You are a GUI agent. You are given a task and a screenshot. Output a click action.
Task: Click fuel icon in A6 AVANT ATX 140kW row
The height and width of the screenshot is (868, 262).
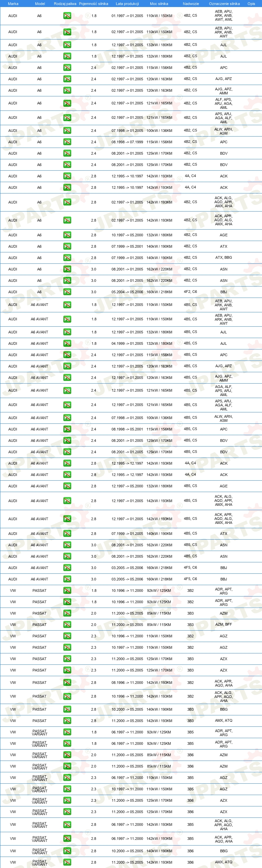click(67, 533)
